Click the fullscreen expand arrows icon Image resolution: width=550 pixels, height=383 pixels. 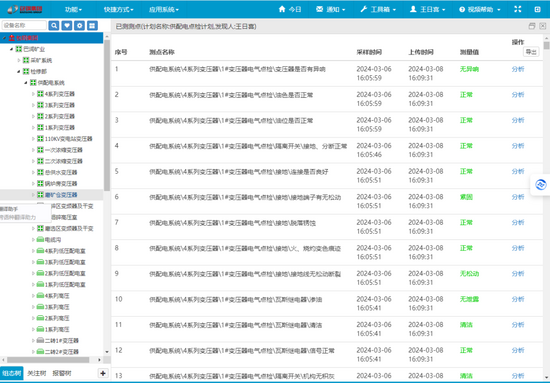pyautogui.click(x=518, y=9)
